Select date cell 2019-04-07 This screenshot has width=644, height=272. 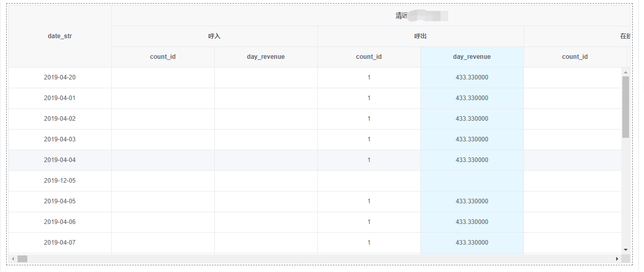[x=60, y=243]
